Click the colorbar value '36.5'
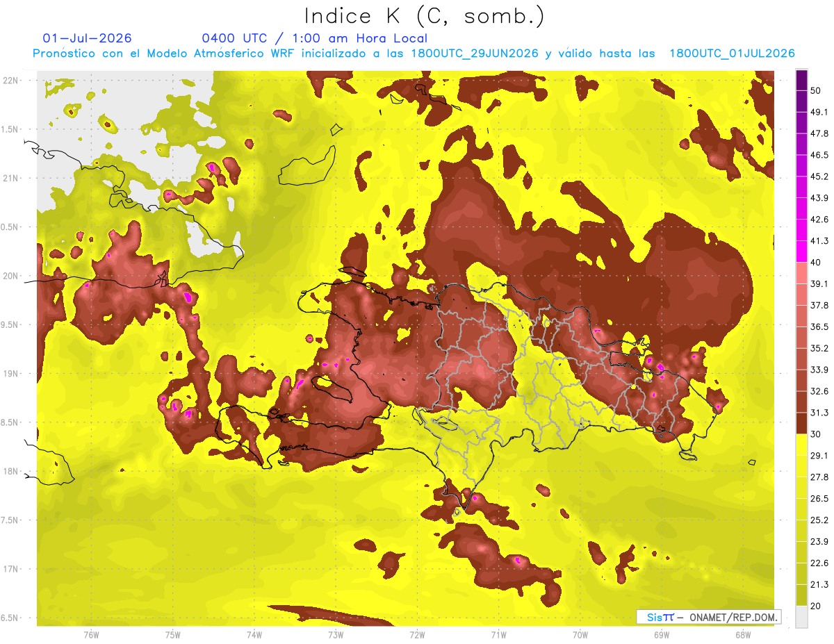The image size is (834, 644). 819,327
